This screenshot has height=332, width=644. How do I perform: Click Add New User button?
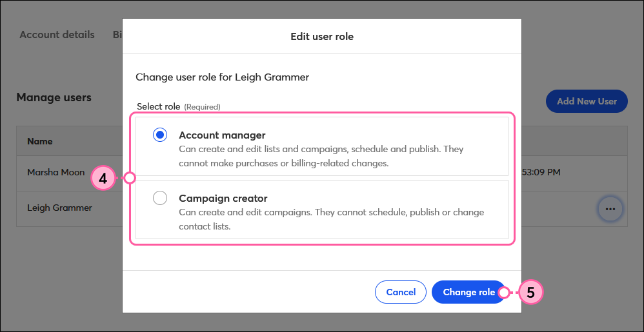coord(587,101)
